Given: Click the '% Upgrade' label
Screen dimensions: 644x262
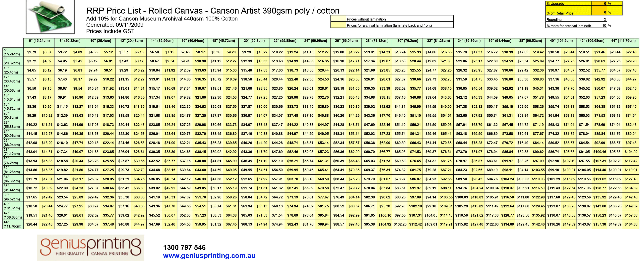Looking at the screenshot, I should tap(555, 4).
